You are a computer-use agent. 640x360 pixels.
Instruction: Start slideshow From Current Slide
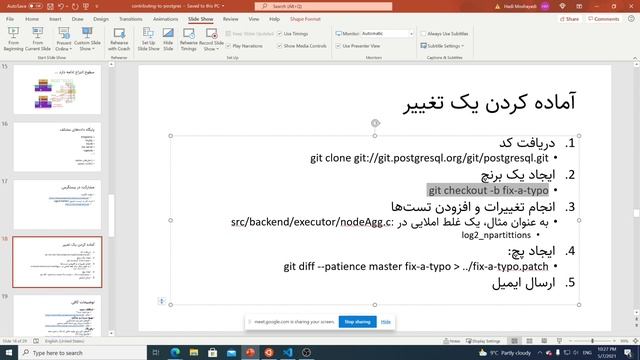[38, 39]
